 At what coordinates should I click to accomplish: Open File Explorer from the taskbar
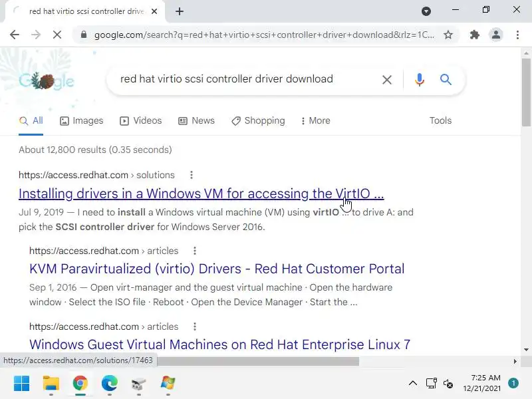[51, 384]
